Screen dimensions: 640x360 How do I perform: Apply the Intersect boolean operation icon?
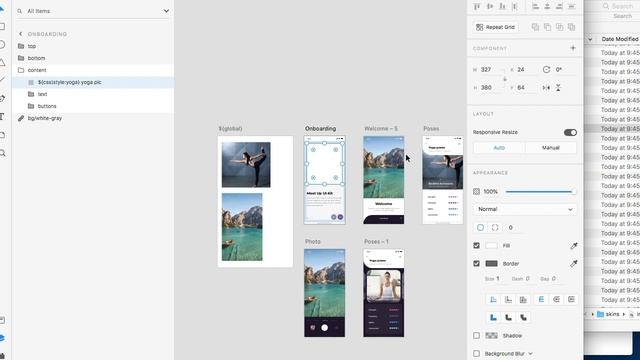click(x=560, y=27)
